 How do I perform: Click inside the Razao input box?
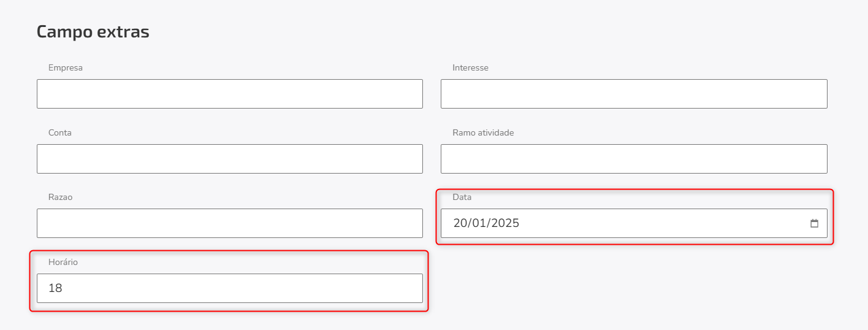click(230, 223)
